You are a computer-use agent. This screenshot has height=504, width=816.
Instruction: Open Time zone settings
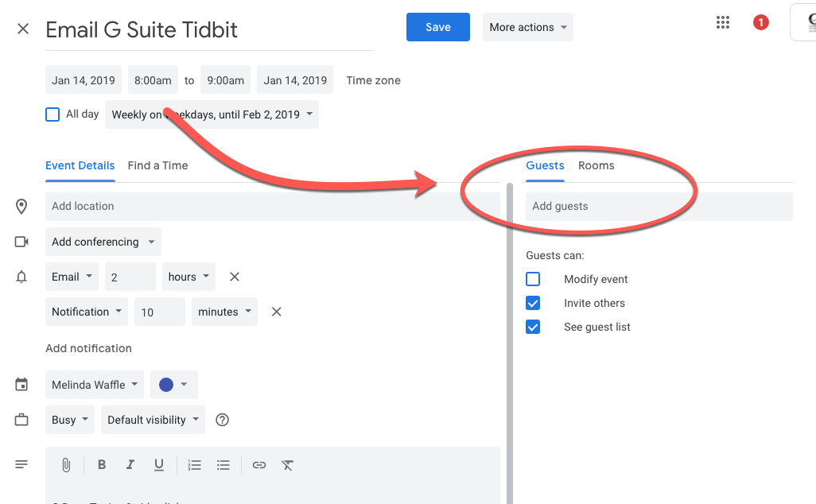(374, 80)
